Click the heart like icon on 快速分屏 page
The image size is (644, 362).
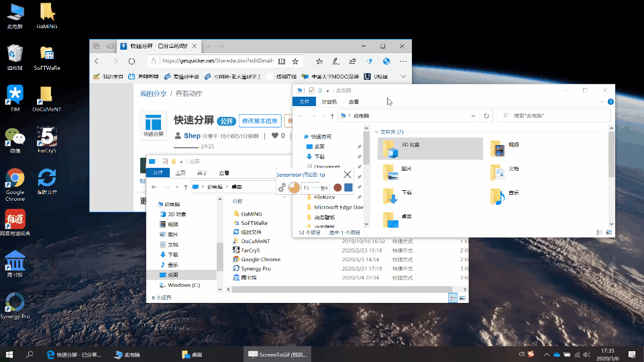click(274, 136)
